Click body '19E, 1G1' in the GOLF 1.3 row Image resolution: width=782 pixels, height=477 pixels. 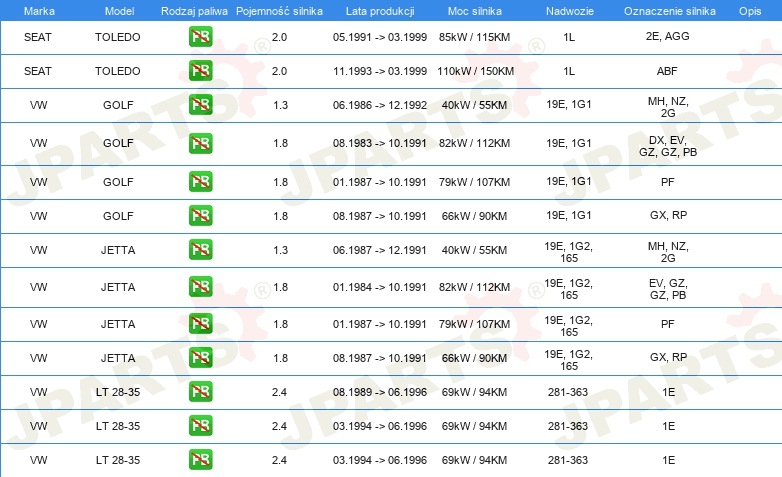[569, 104]
